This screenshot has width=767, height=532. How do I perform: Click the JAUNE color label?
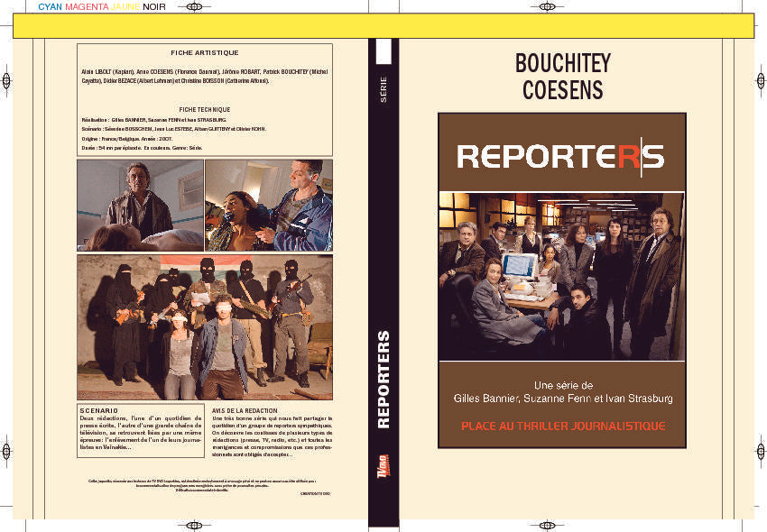(125, 7)
